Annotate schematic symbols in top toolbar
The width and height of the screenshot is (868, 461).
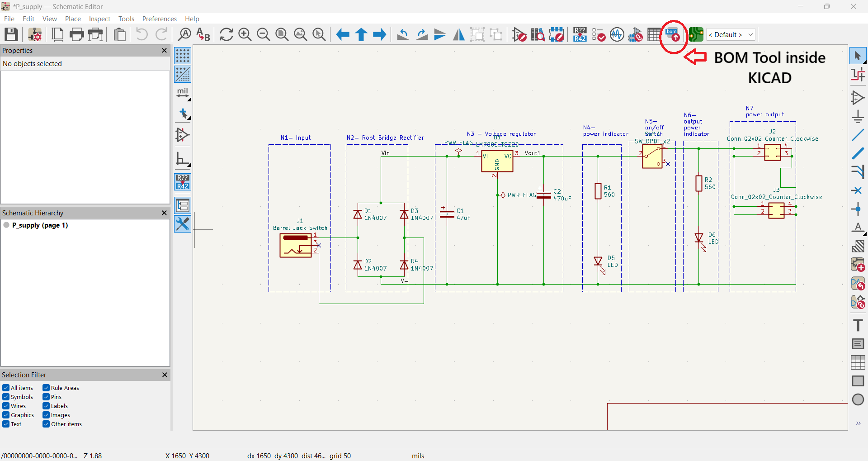tap(580, 34)
